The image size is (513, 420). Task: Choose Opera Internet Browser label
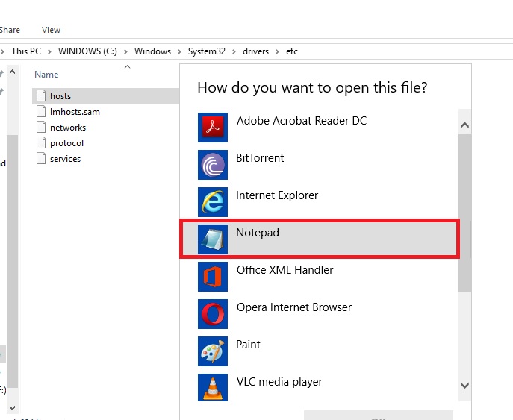point(294,307)
